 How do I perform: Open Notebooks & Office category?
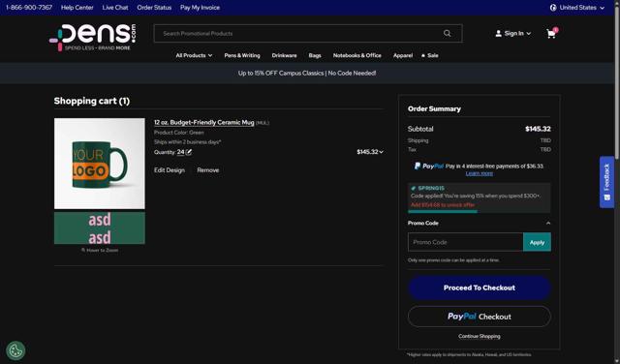pos(357,55)
